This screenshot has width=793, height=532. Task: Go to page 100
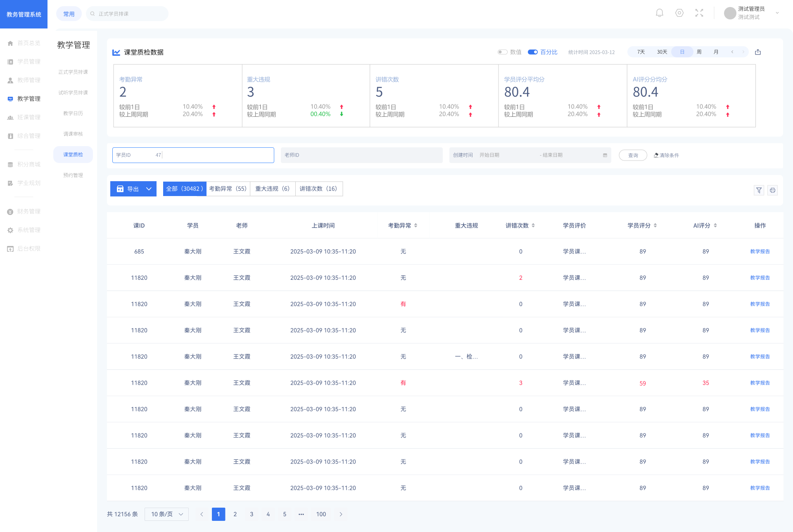tap(321, 514)
